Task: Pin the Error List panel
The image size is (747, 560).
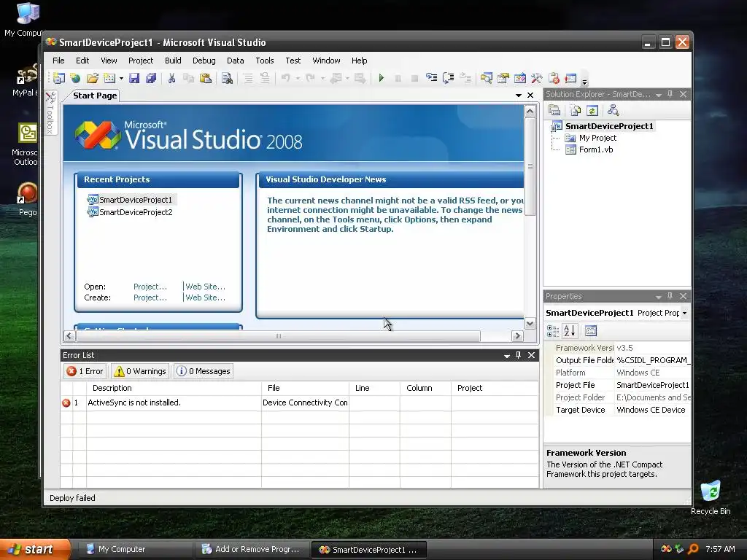Action: 519,355
